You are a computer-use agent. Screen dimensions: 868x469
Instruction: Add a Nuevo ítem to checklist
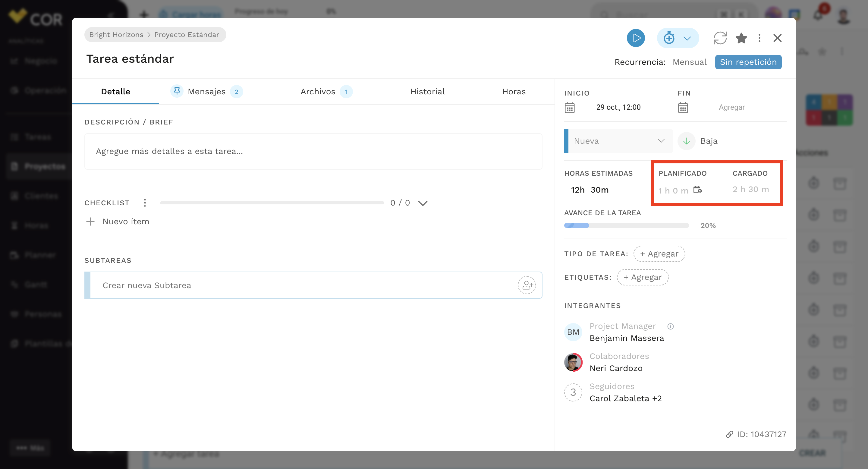pos(117,221)
